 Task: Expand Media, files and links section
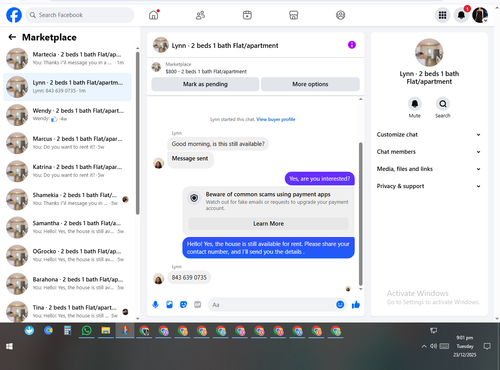pyautogui.click(x=429, y=169)
